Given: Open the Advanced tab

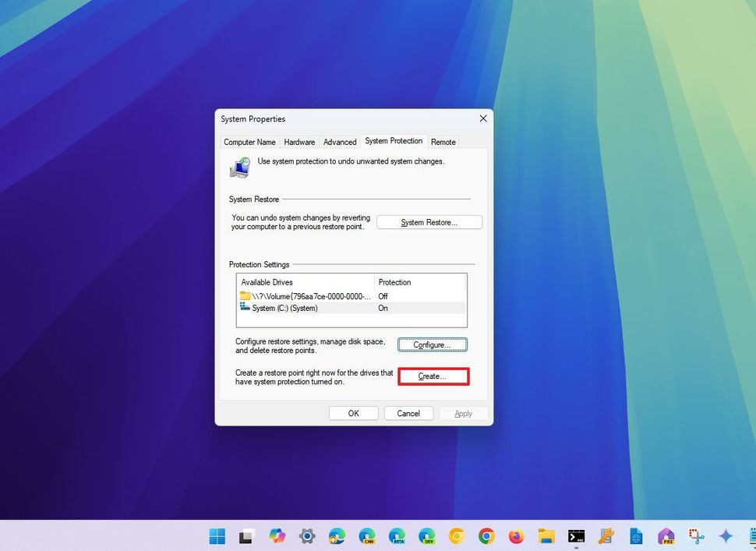Looking at the screenshot, I should pos(340,142).
